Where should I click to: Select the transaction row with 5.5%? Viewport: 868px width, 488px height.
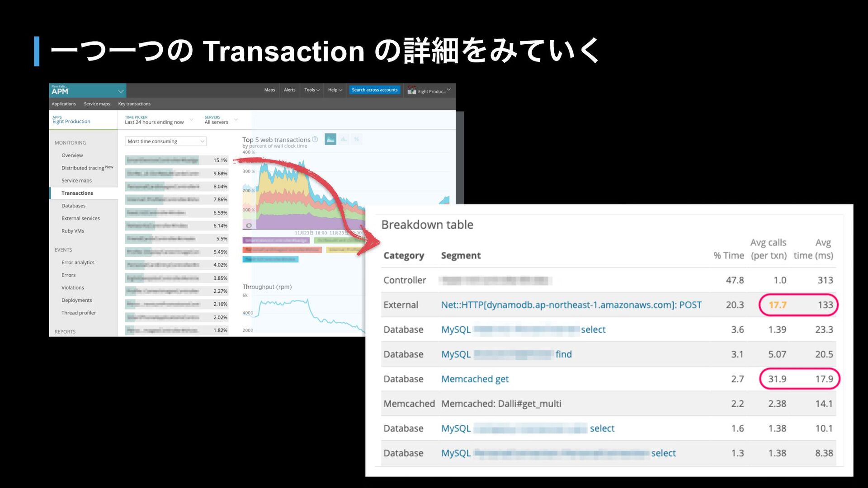pos(177,239)
